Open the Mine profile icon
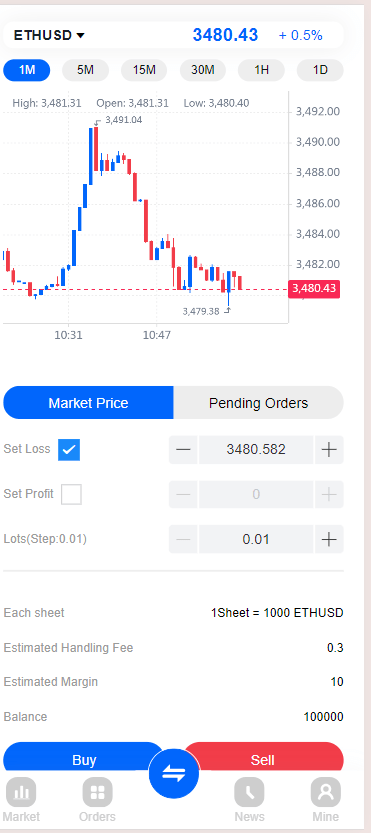The width and height of the screenshot is (371, 833). point(325,792)
